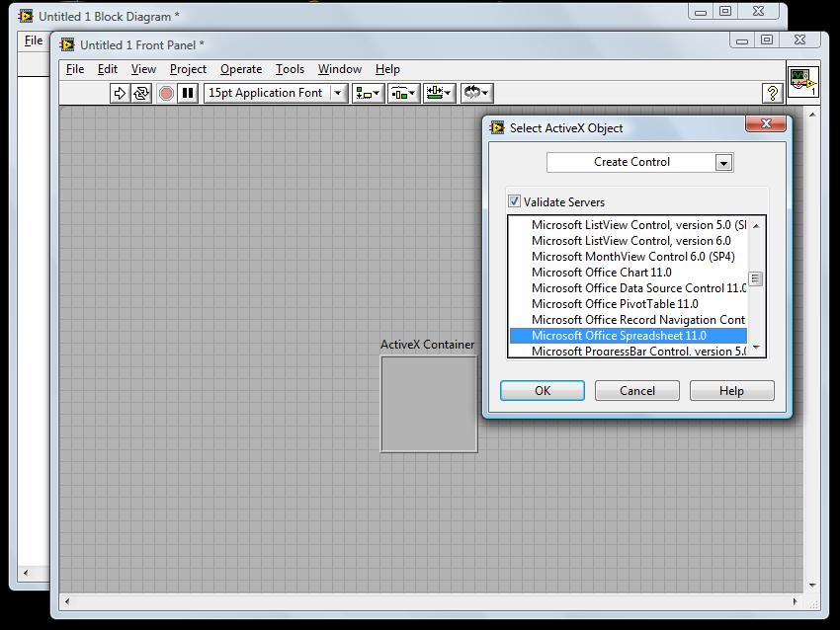Screen dimensions: 840x630
Task: Show Context Help via question mark icon
Action: click(772, 93)
